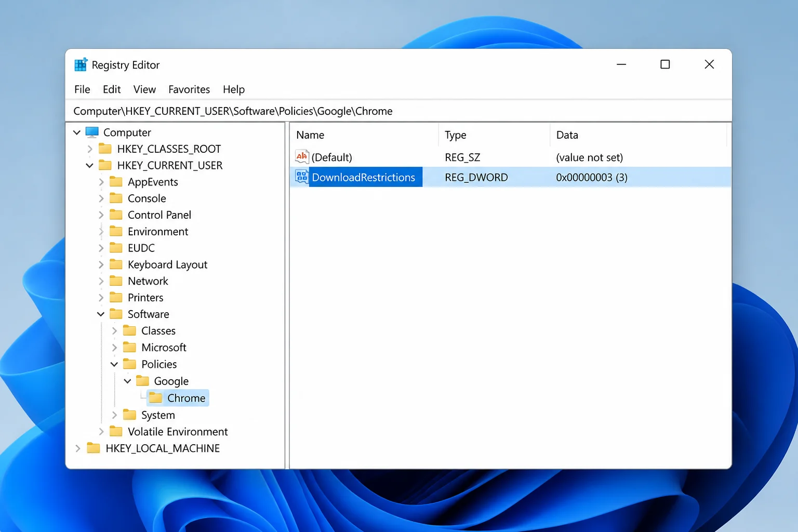This screenshot has width=798, height=532.
Task: Click the Volatile Environment folder icon
Action: coord(116,431)
